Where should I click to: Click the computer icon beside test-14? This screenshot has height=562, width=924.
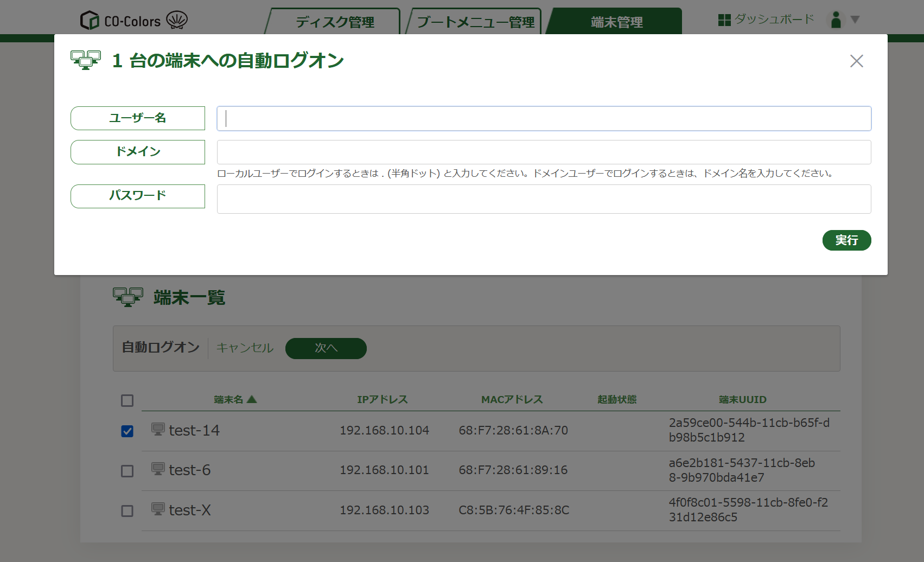158,430
